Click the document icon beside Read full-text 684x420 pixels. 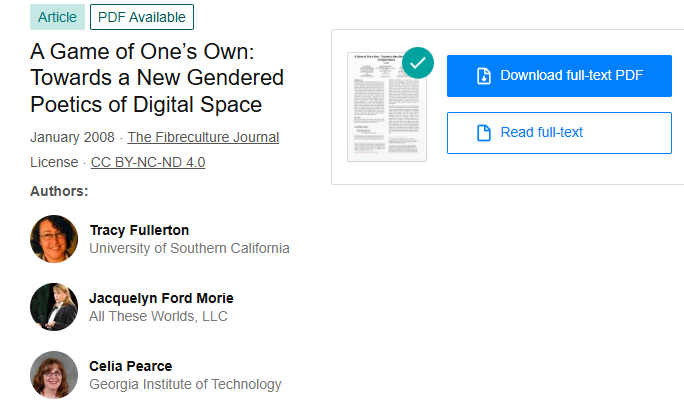[484, 133]
